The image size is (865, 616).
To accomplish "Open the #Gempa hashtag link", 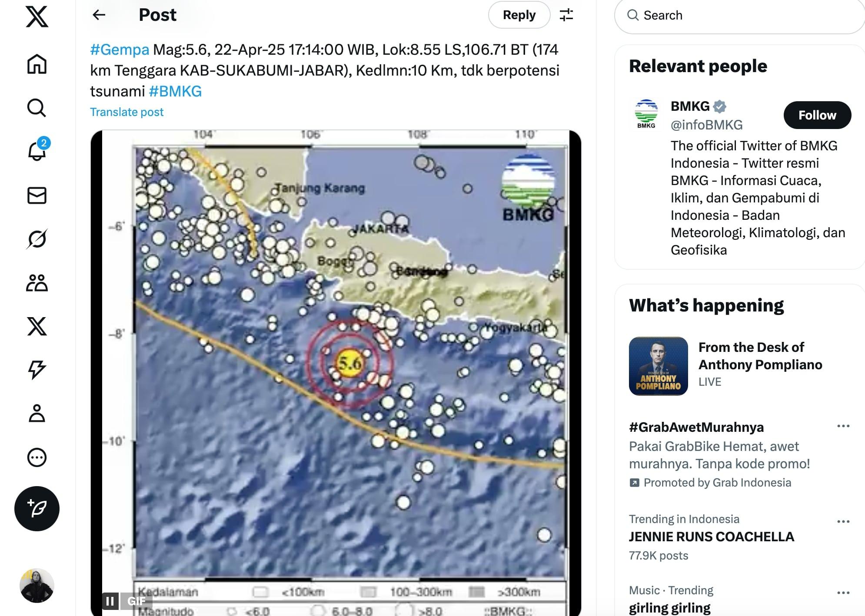I will 120,50.
